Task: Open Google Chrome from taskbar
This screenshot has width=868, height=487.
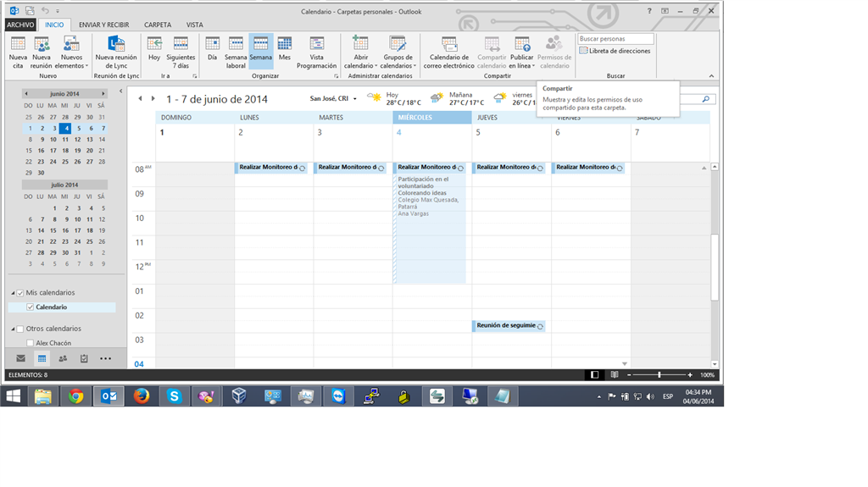Action: click(75, 396)
